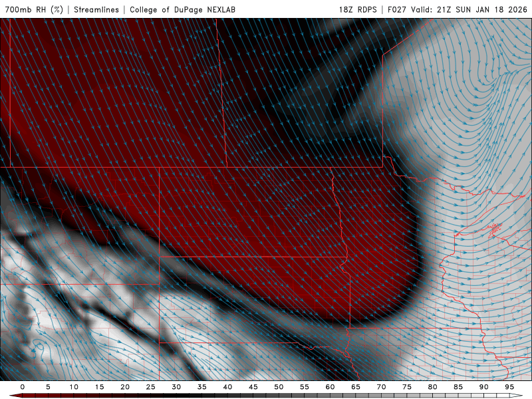Click the colorbar value label '95'

coord(509,387)
